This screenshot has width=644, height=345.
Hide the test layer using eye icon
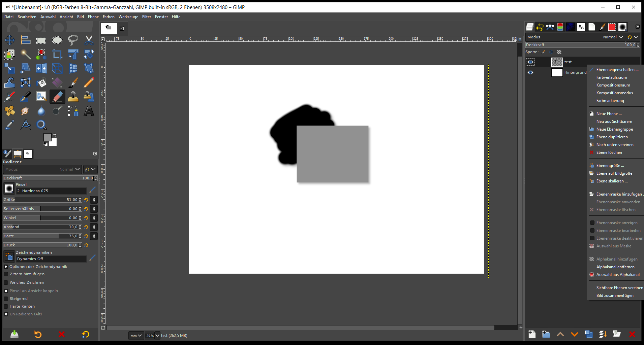(x=530, y=62)
